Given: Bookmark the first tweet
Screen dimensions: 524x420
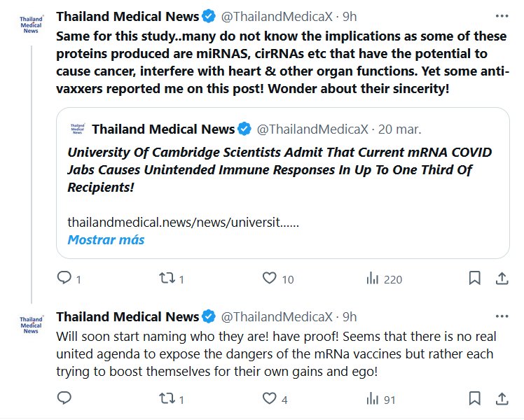Looking at the screenshot, I should (x=474, y=279).
